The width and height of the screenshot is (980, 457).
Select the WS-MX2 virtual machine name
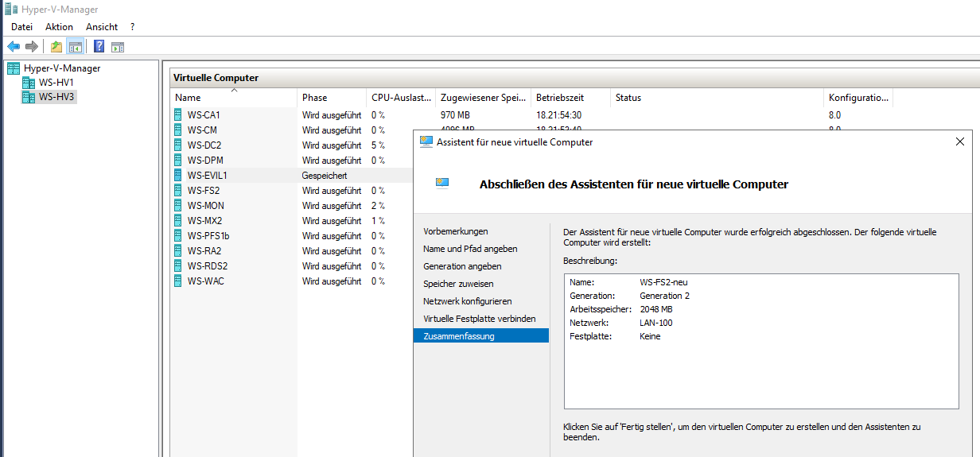[x=205, y=220]
